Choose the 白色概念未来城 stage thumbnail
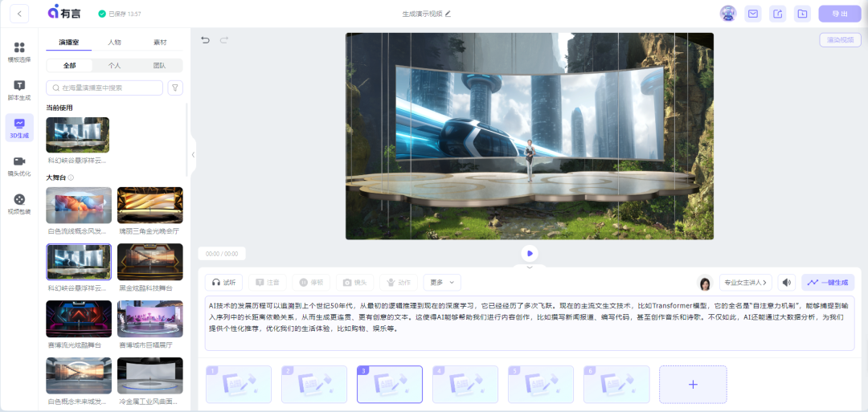Screen dimensions: 868x412 pyautogui.click(x=79, y=376)
